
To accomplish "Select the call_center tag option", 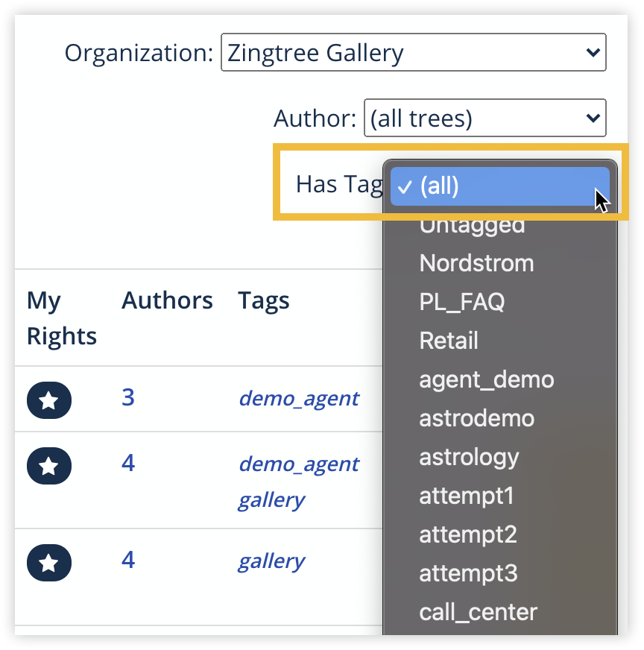I will (x=478, y=612).
